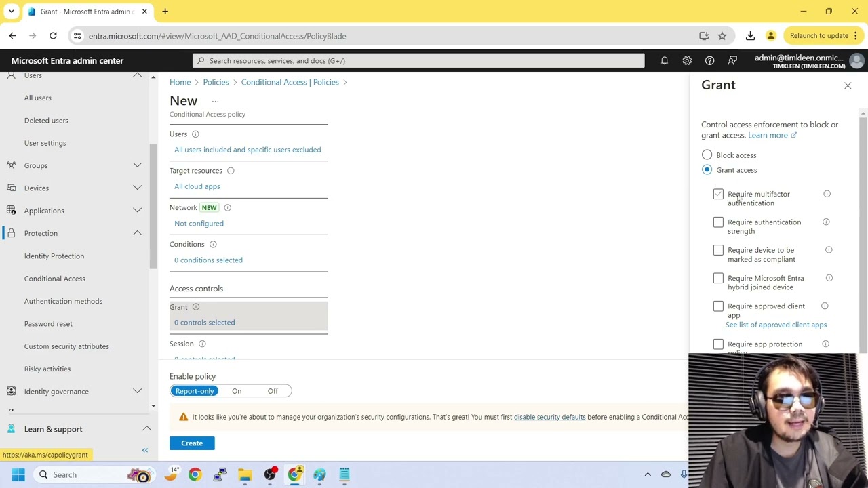Check Require app protection policy
Screen dimensions: 868x488
click(x=718, y=345)
